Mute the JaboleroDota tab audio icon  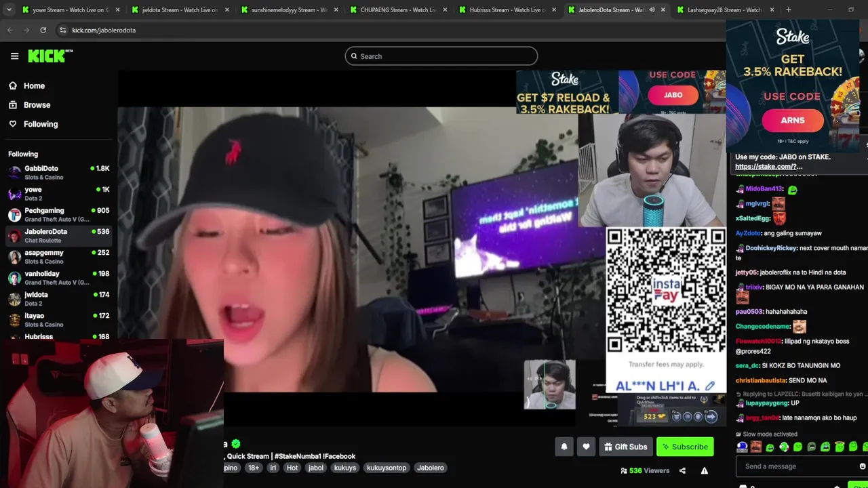652,10
